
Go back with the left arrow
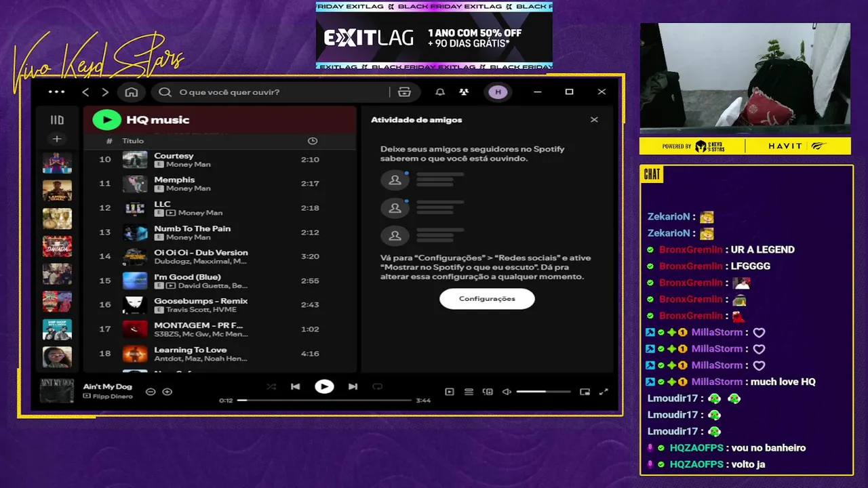point(85,92)
